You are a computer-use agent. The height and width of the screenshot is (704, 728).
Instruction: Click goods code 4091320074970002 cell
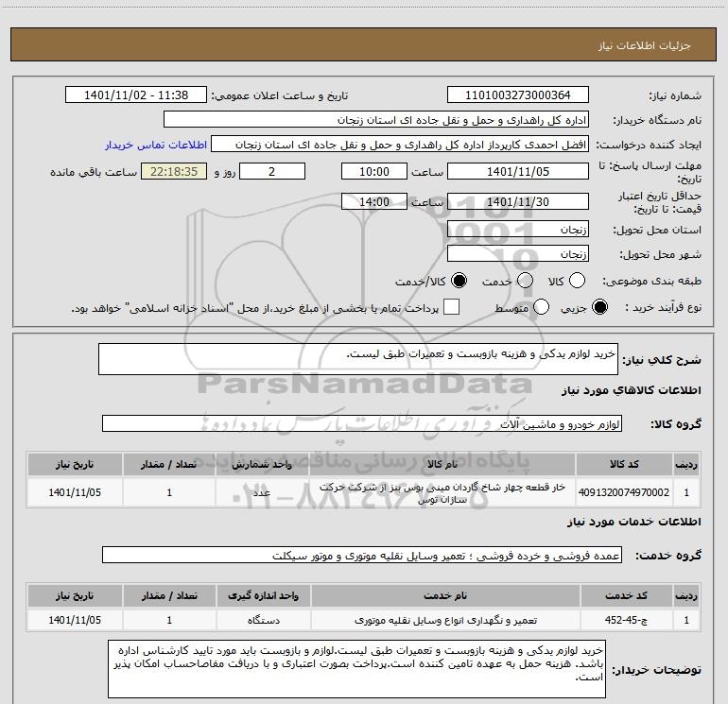tap(624, 492)
